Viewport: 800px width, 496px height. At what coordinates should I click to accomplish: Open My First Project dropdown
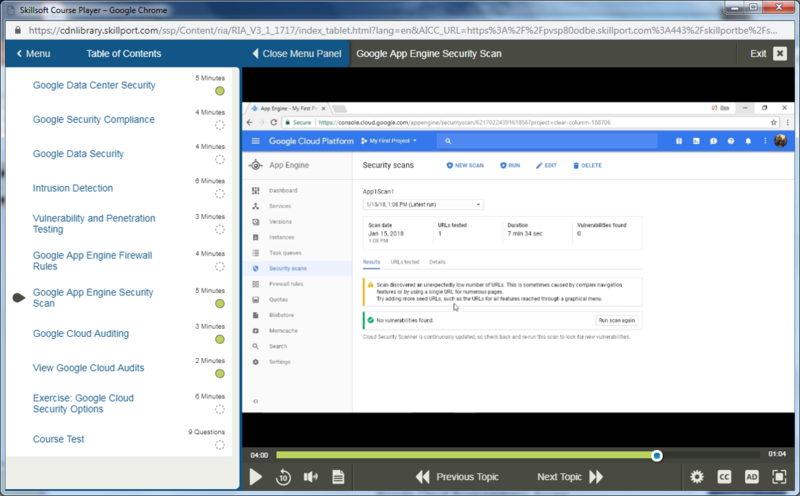[389, 141]
